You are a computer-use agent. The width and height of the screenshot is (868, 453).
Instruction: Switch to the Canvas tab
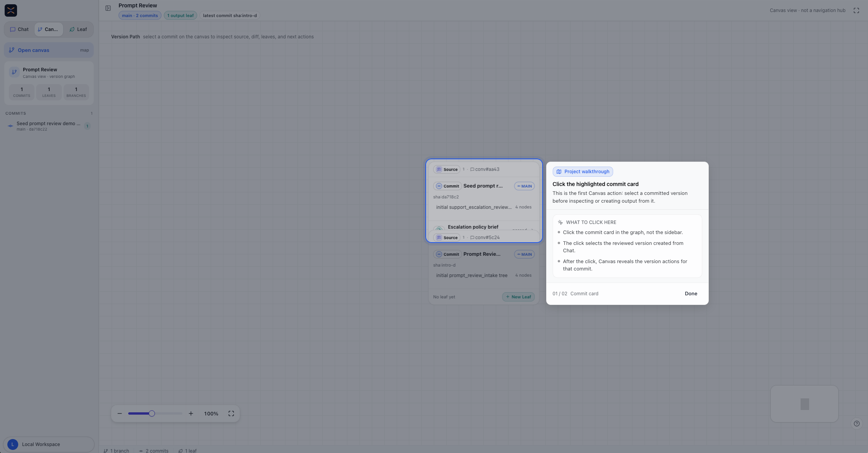(x=48, y=29)
